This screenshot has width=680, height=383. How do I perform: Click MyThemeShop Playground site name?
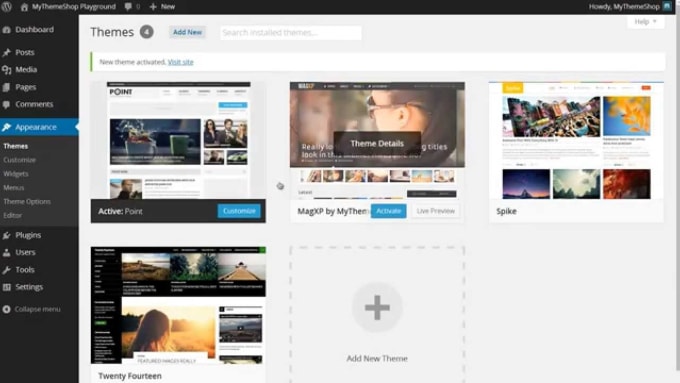74,7
